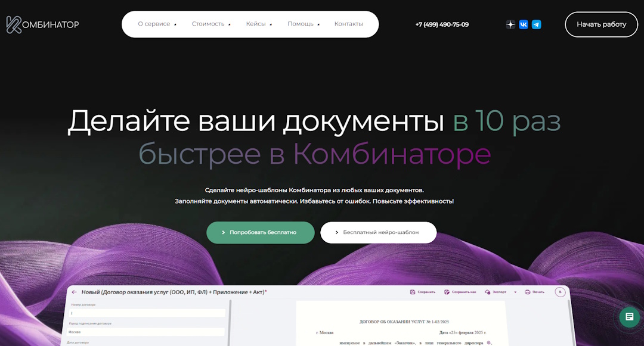644x346 pixels.
Task: Open the Кейсы navigation menu
Action: (x=256, y=24)
